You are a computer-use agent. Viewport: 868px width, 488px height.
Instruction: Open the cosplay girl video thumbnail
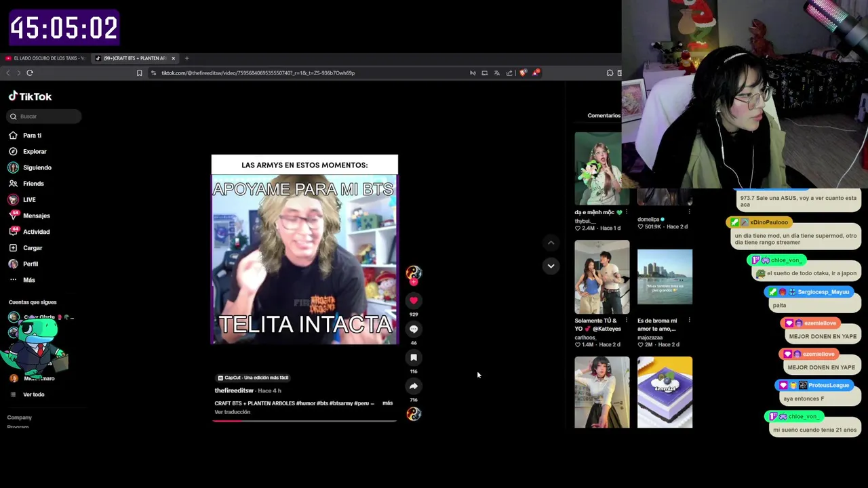click(x=602, y=392)
